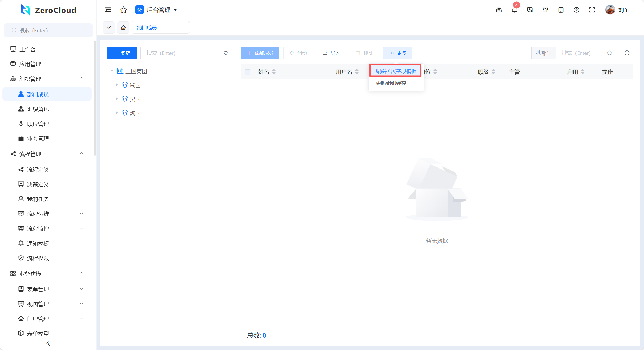Open the help question mark icon
The height and width of the screenshot is (350, 644).
point(576,10)
